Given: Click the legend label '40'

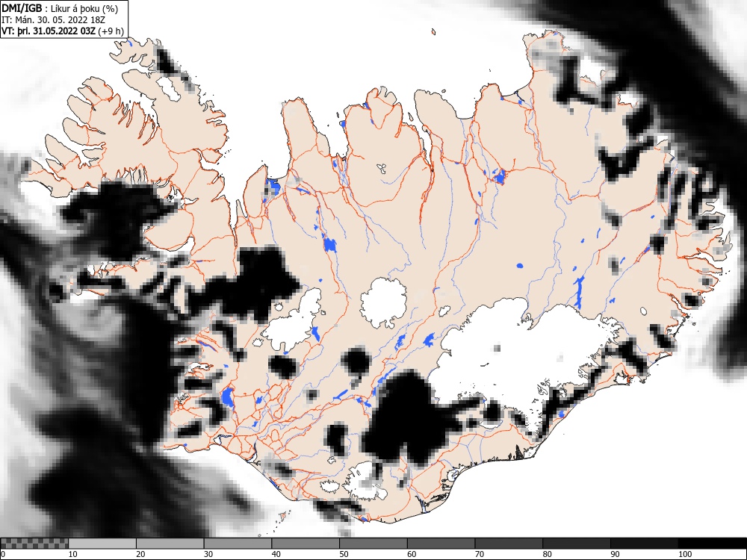Looking at the screenshot, I should [276, 554].
